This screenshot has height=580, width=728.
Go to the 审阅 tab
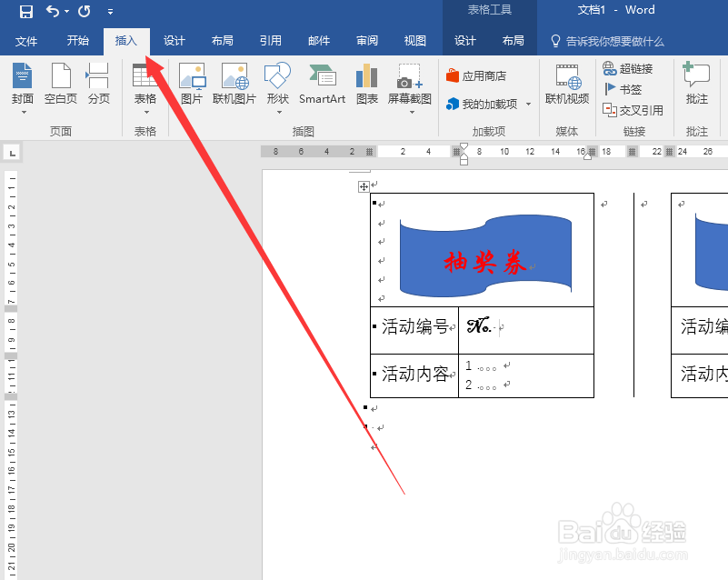(367, 41)
